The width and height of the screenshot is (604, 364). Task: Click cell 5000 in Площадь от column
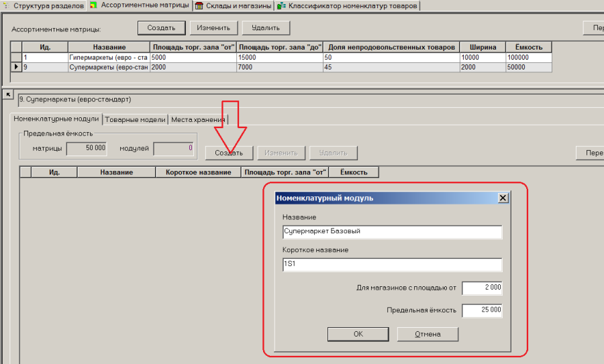pos(193,58)
